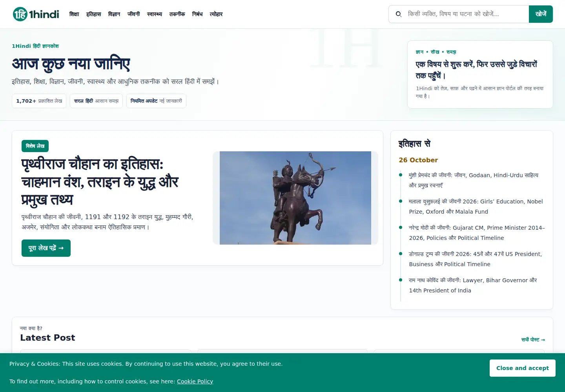Open मलाला युसुफ़ज़ई की जीवनी article link
The height and width of the screenshot is (392, 565).
pyautogui.click(x=476, y=207)
